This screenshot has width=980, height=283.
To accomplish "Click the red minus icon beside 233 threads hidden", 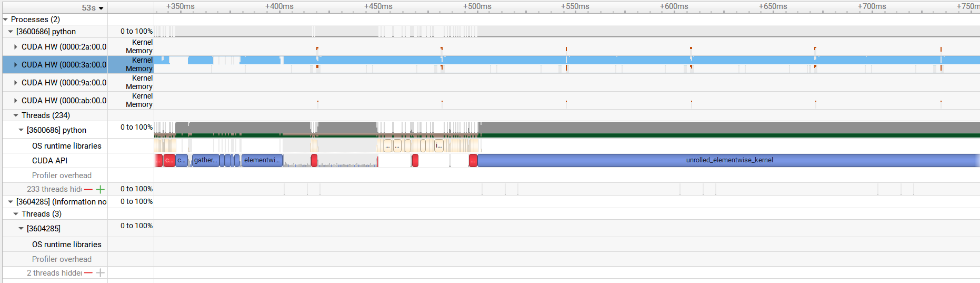I will point(88,189).
